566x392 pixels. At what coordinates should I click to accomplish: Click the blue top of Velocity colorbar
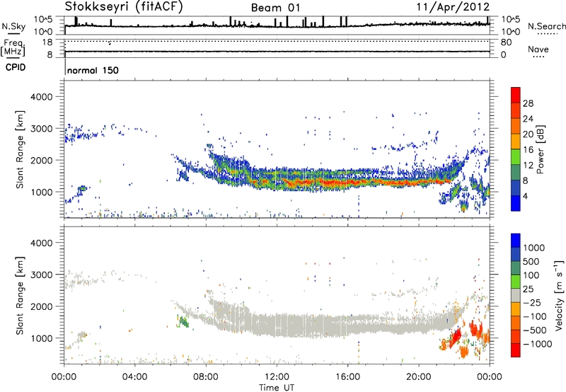tap(516, 241)
